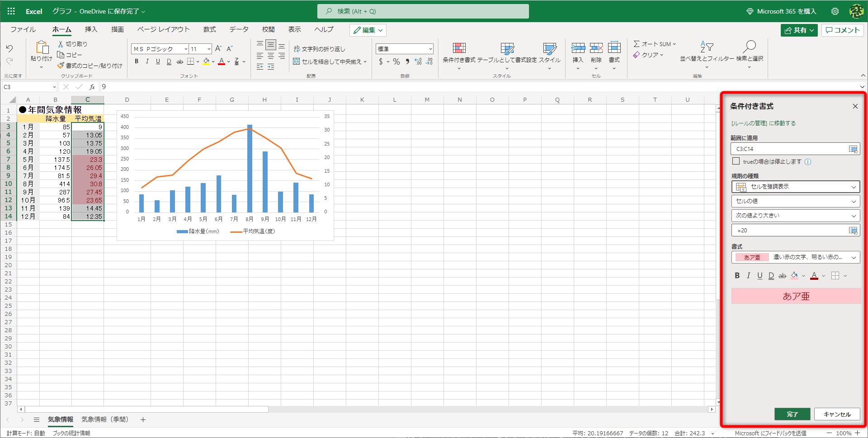Viewport: 868px width, 438px height.
Task: Open the all sheets list icon
Action: tap(37, 420)
